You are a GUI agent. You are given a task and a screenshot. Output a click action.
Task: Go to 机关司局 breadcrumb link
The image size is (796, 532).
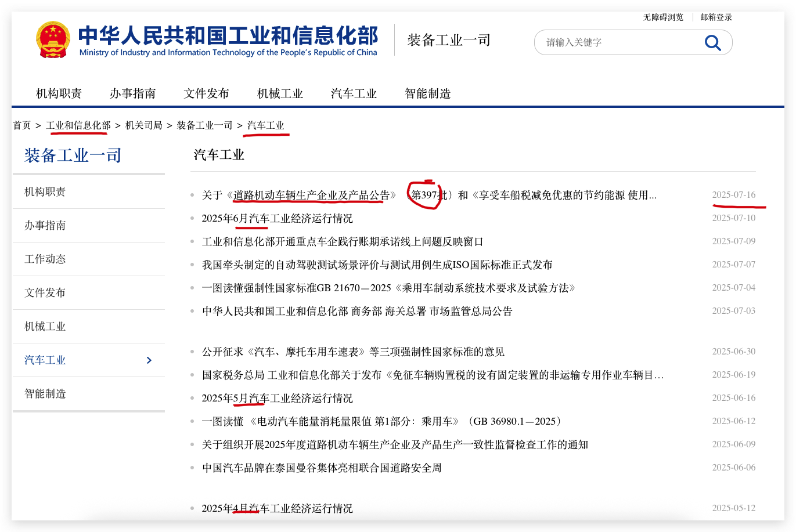[x=144, y=125]
